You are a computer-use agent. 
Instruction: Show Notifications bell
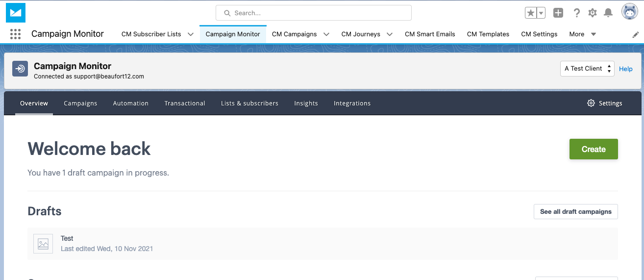coord(608,13)
